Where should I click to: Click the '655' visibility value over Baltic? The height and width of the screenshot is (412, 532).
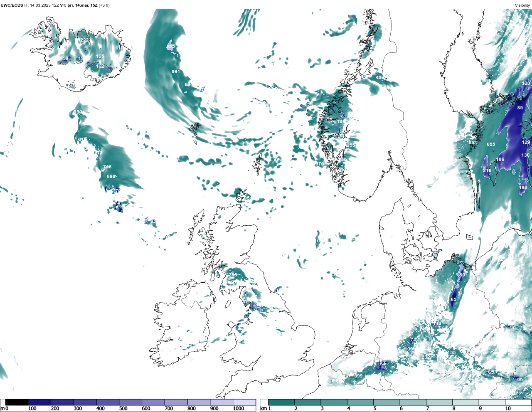click(x=491, y=144)
